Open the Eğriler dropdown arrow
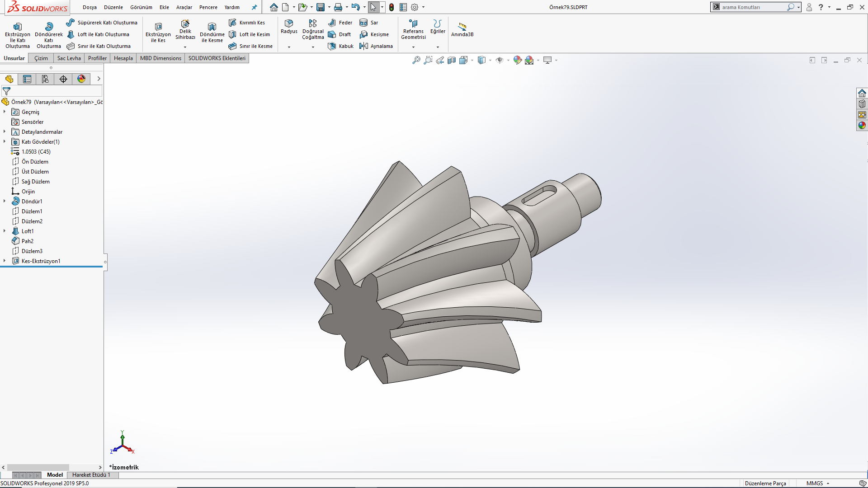 (x=438, y=47)
